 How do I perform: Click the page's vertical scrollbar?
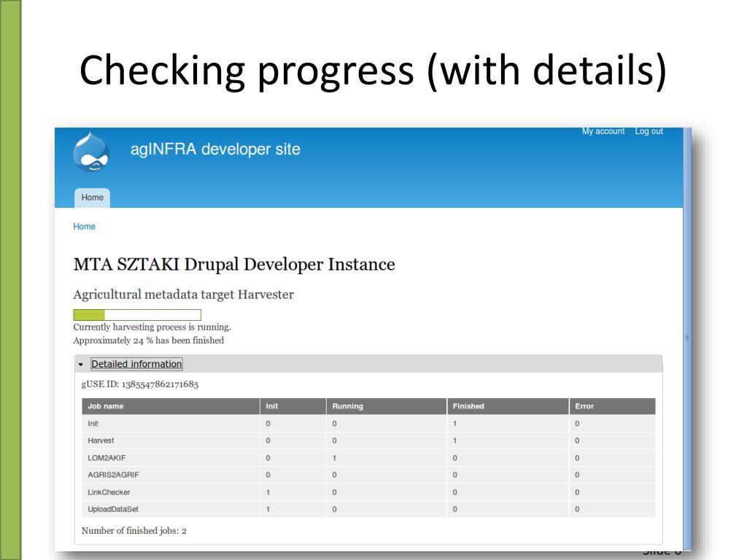coord(687,338)
